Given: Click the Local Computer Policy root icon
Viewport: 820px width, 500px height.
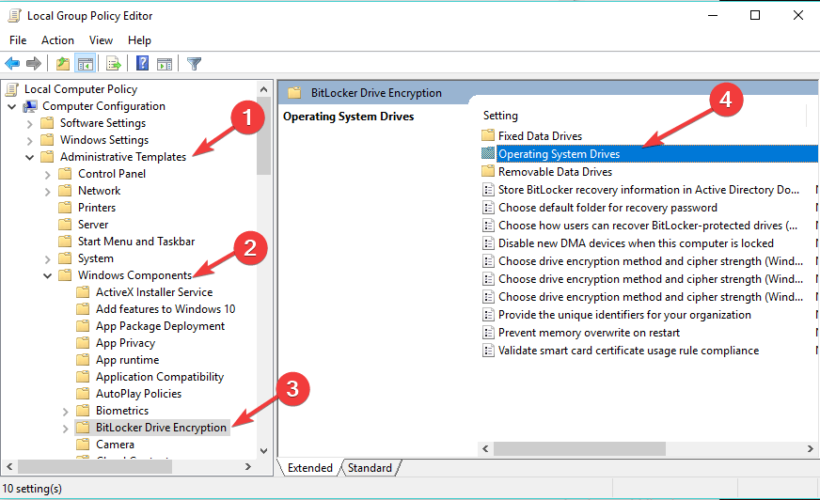Looking at the screenshot, I should click(13, 89).
